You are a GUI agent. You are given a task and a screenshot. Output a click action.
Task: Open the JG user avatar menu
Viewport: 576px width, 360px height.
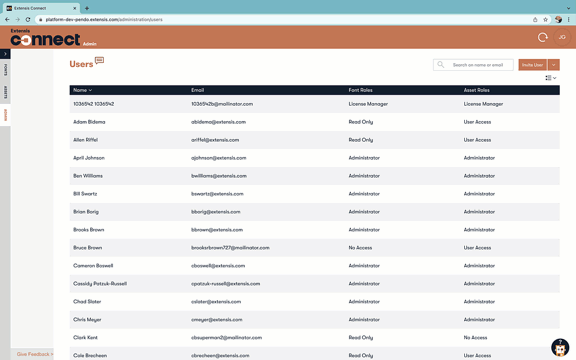point(562,37)
